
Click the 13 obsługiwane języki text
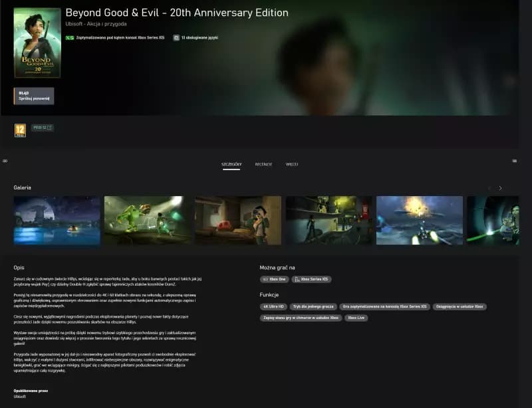coord(199,38)
